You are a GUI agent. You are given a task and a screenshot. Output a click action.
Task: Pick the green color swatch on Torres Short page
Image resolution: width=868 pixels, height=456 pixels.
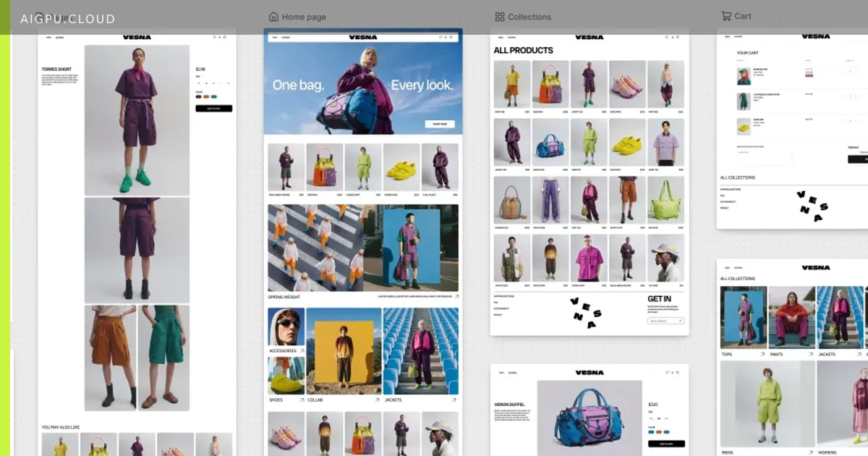[214, 96]
